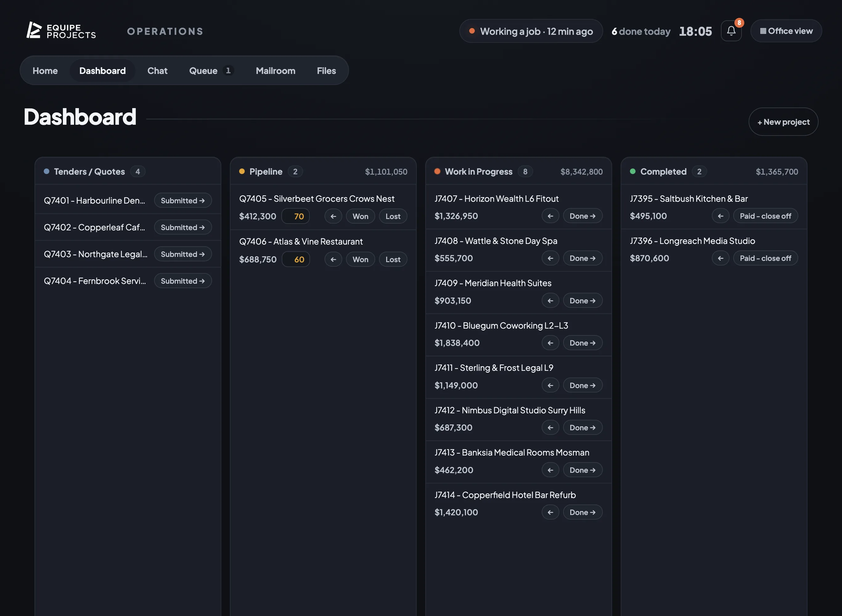The width and height of the screenshot is (842, 616).
Task: Mark J7414 Copperfield Hotel as Done
Action: (582, 512)
